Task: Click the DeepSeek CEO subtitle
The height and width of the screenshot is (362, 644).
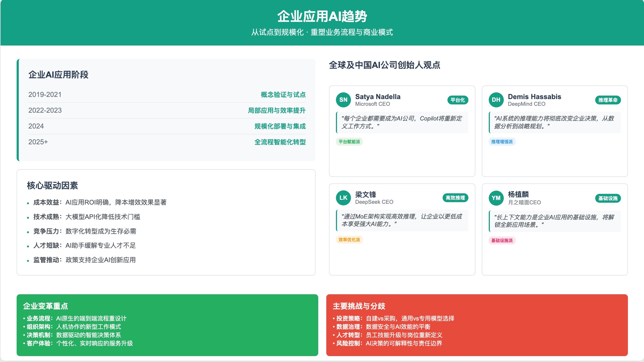Action: click(374, 202)
